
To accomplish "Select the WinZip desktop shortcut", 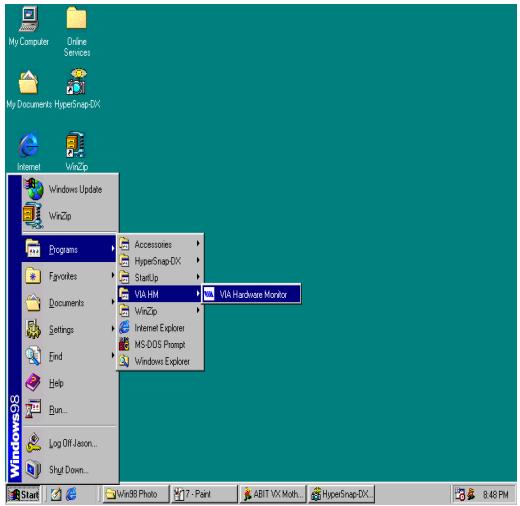I will 76,152.
